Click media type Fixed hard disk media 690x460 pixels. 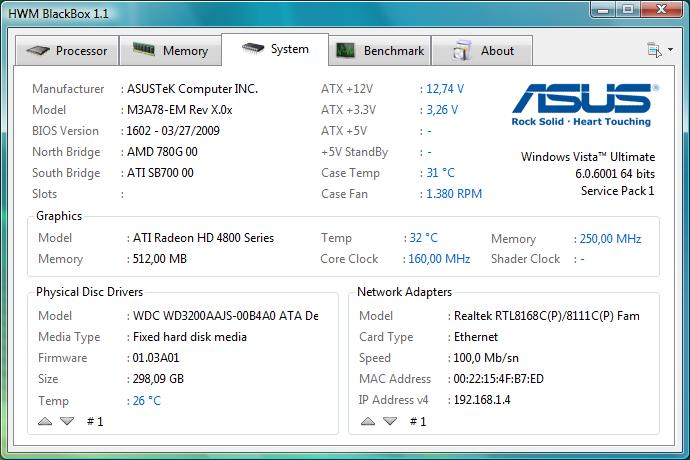point(190,337)
